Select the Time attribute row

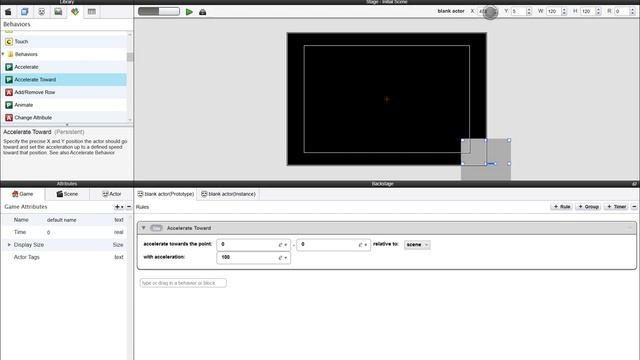pos(64,232)
